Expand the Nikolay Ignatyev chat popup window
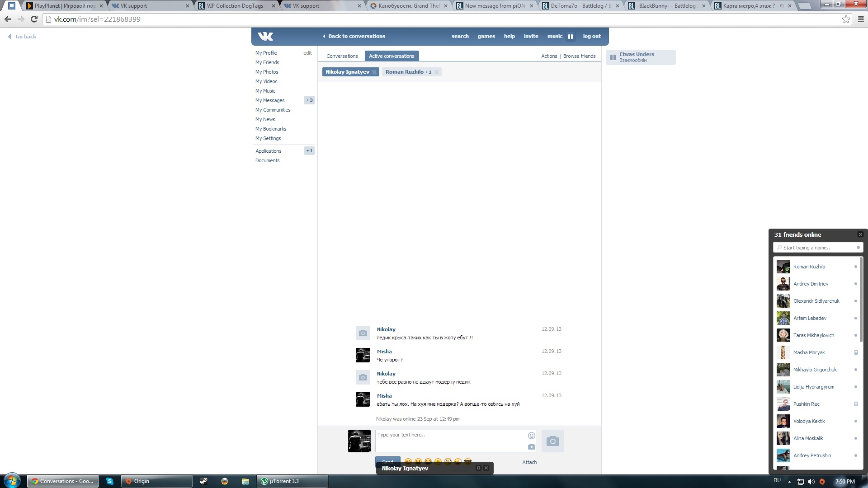 (478, 468)
